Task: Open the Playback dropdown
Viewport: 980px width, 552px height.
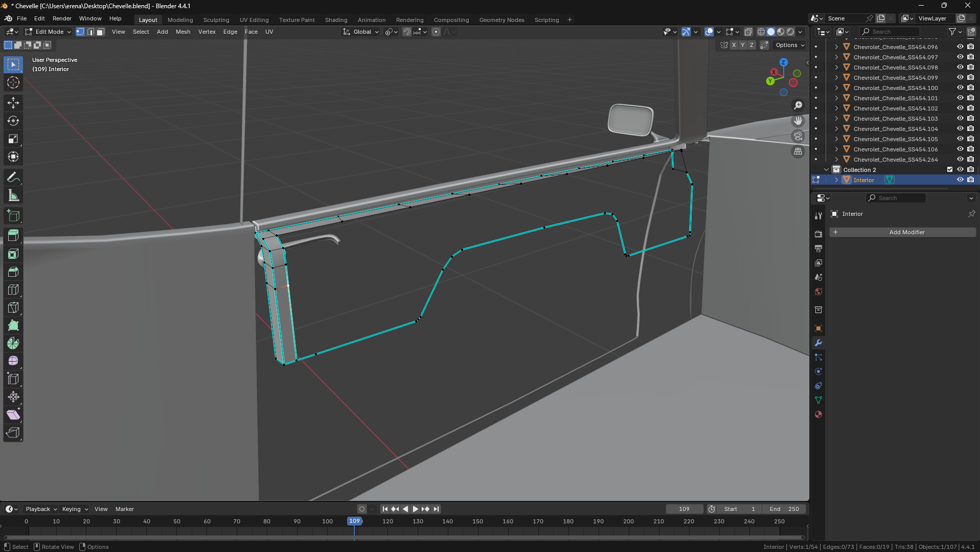Action: (41, 509)
